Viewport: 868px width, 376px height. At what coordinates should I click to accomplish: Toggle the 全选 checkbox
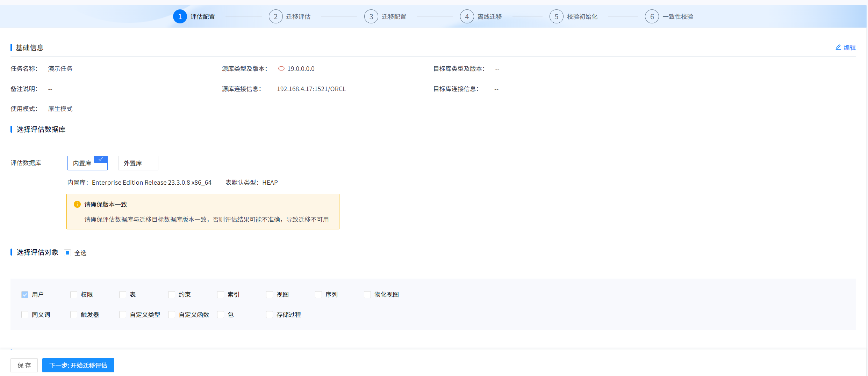pos(68,253)
